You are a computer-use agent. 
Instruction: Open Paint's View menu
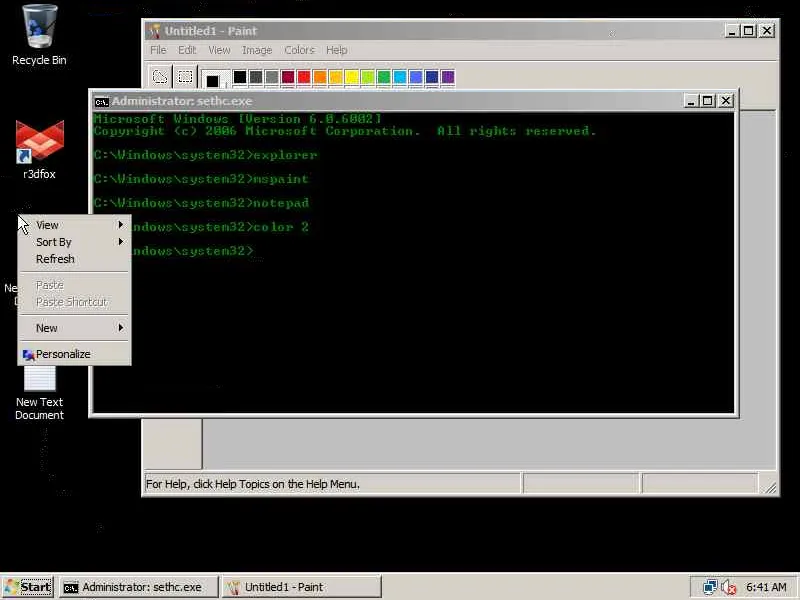click(219, 50)
